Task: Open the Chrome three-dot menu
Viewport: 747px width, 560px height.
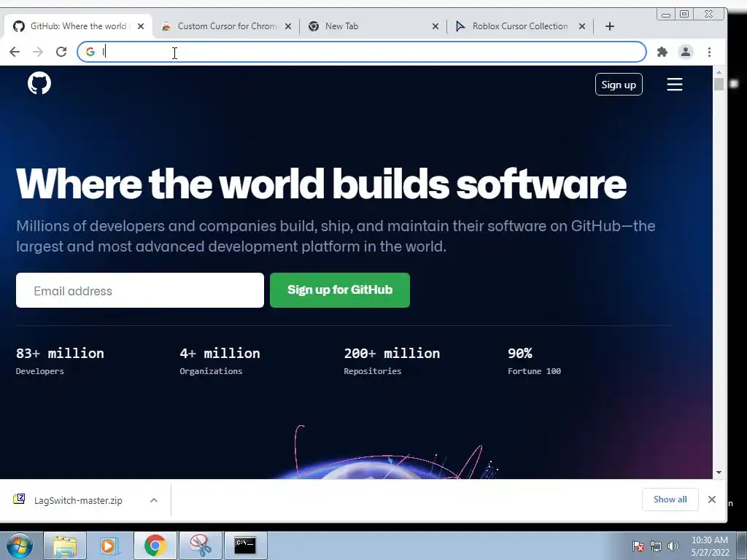Action: (709, 52)
